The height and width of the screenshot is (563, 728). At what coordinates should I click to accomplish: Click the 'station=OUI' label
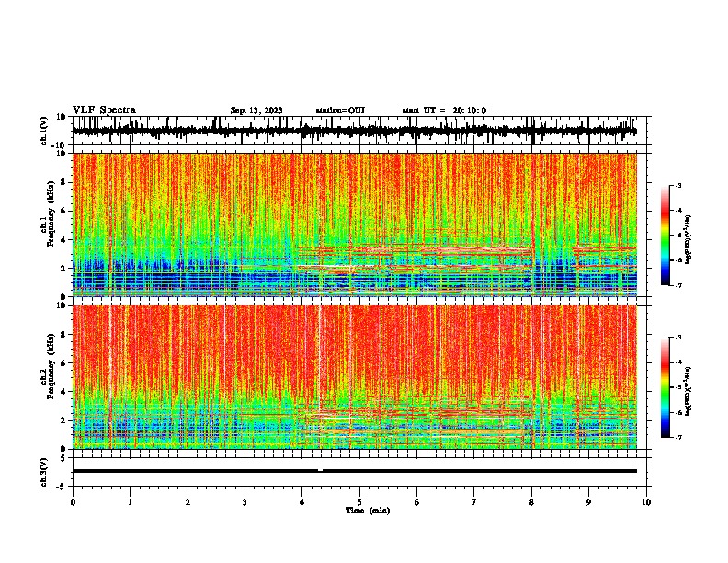point(340,110)
